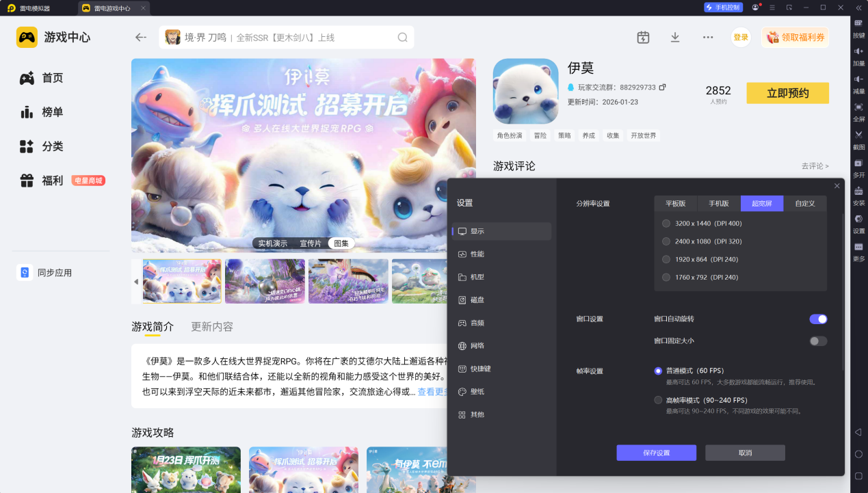This screenshot has height=493, width=868.
Task: Go back with the left arrow
Action: (x=141, y=38)
